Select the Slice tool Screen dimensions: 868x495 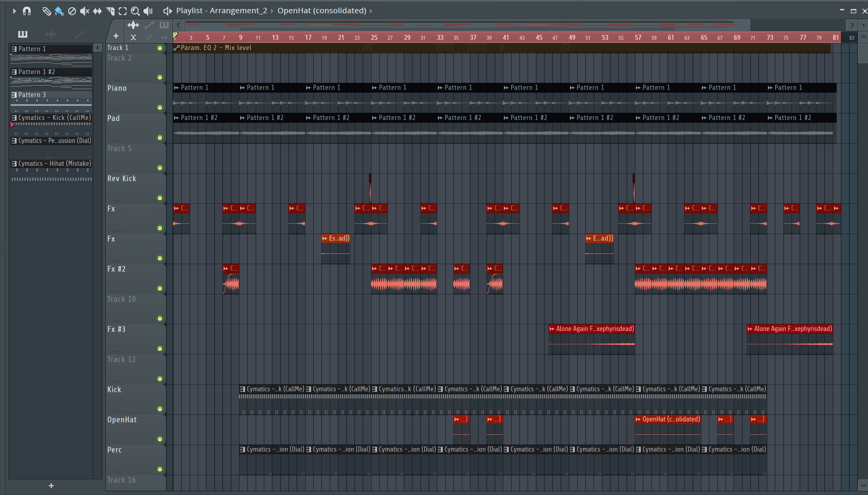tap(110, 11)
